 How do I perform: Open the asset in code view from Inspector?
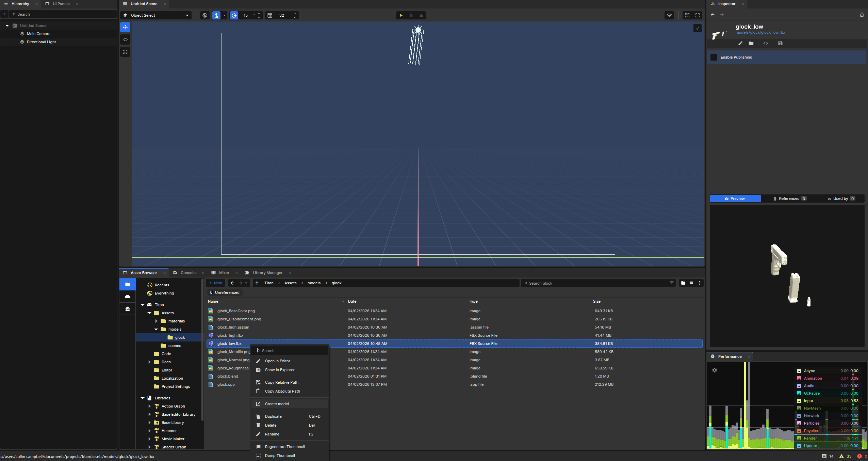(x=766, y=44)
